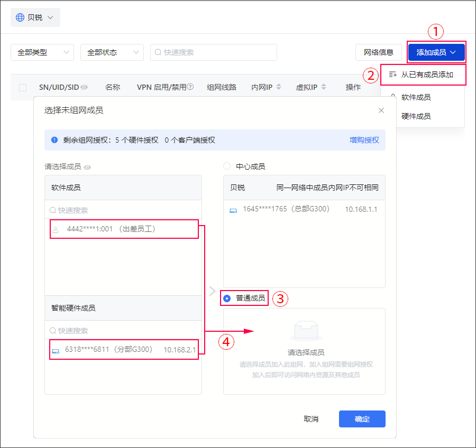Click the search icon in 智能硬件成员 search

click(53, 330)
